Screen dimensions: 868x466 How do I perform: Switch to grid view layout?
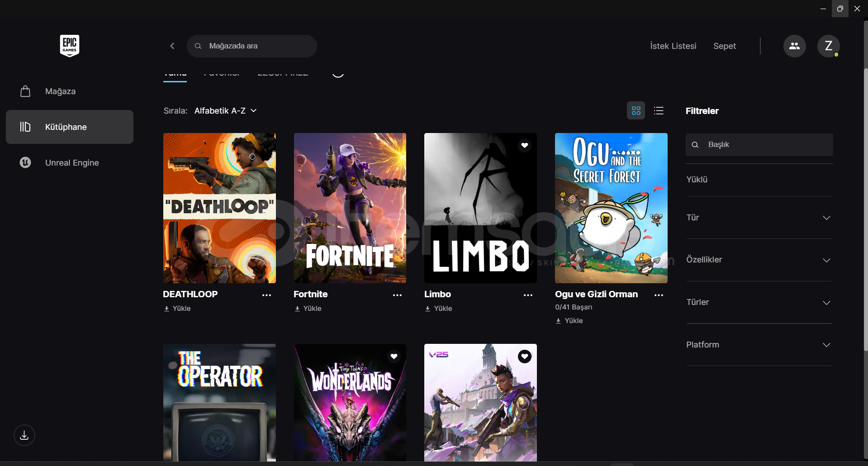point(636,110)
